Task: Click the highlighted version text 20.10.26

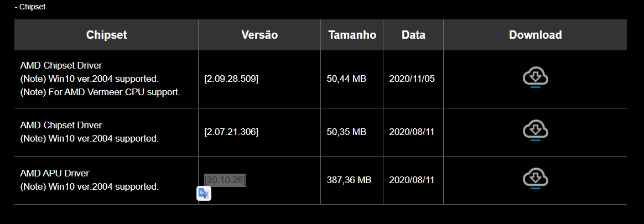Action: pos(225,180)
